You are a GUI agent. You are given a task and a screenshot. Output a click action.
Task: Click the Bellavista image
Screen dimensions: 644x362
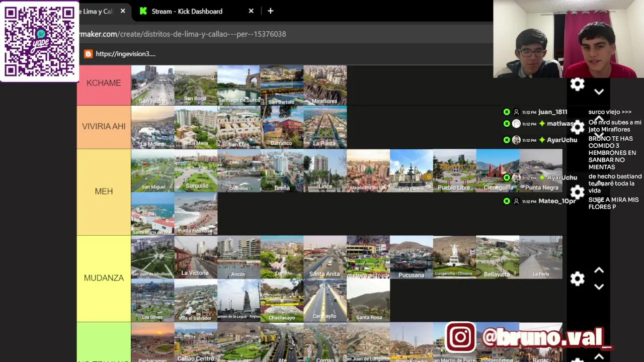pyautogui.click(x=498, y=257)
